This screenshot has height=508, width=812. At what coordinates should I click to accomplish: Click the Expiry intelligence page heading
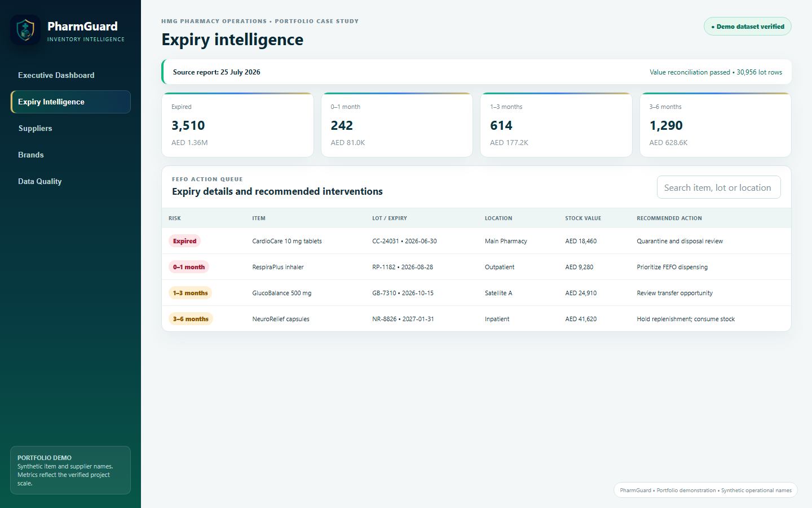click(x=232, y=40)
